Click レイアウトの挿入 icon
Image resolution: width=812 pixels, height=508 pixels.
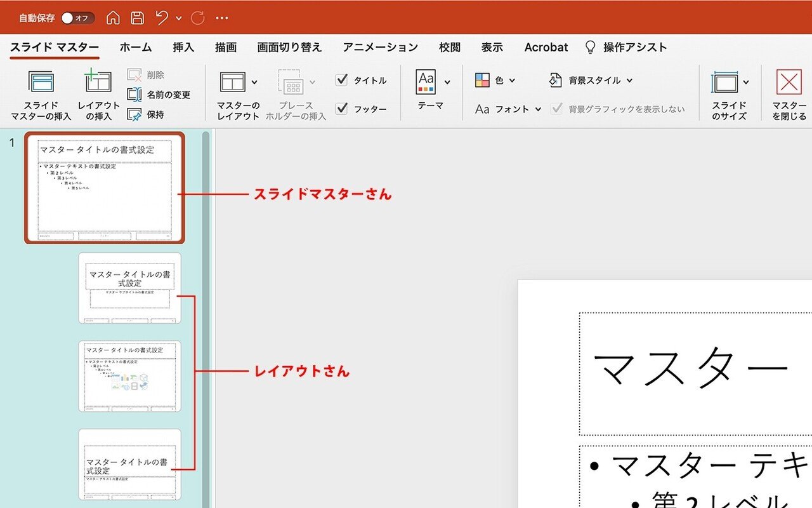[98, 83]
